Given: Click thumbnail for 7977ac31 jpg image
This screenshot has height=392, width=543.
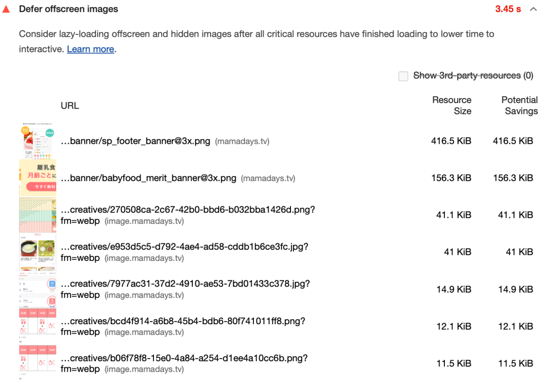Looking at the screenshot, I should (38, 289).
